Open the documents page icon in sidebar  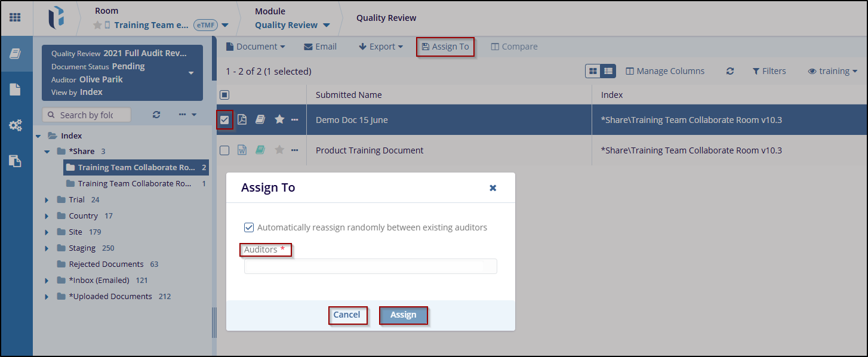click(15, 90)
